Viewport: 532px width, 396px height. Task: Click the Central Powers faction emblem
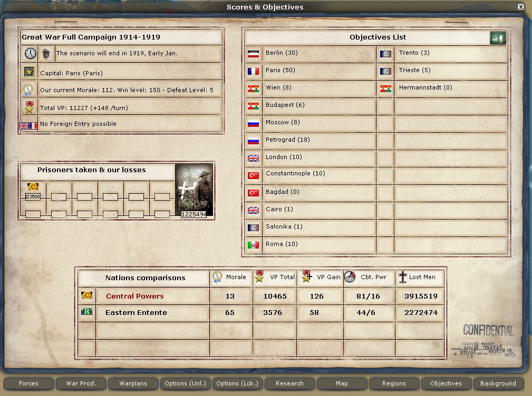[x=86, y=296]
